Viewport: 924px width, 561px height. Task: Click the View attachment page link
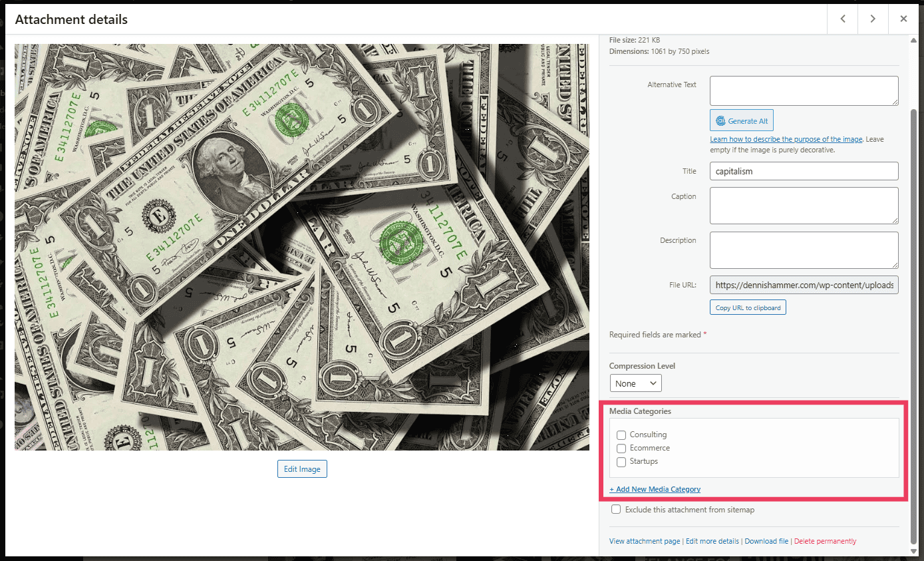point(644,540)
